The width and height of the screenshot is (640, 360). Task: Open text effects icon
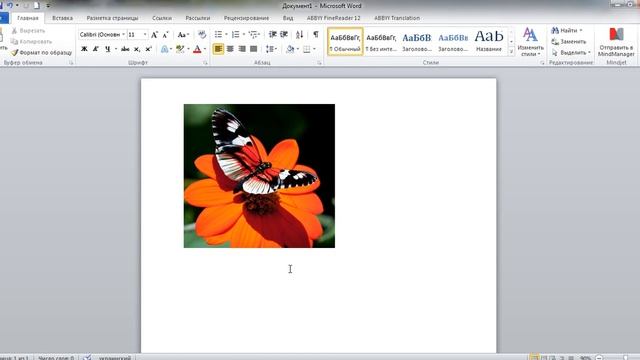[164, 49]
